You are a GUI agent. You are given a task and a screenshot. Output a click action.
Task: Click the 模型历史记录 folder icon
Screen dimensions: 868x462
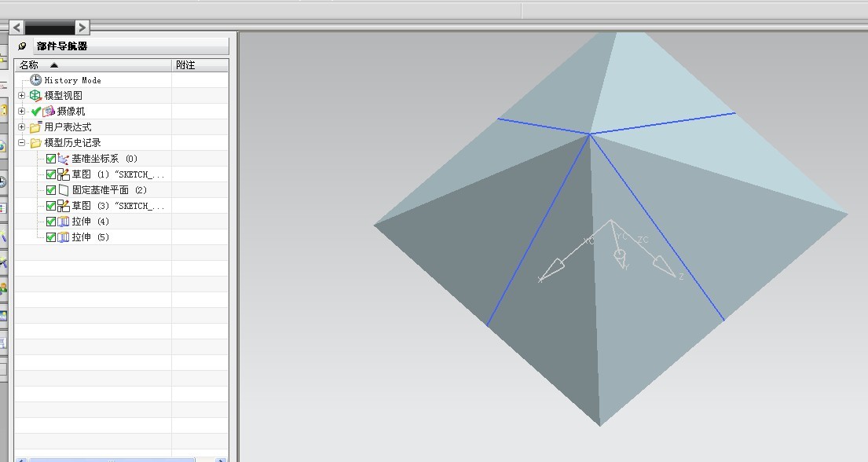click(36, 143)
